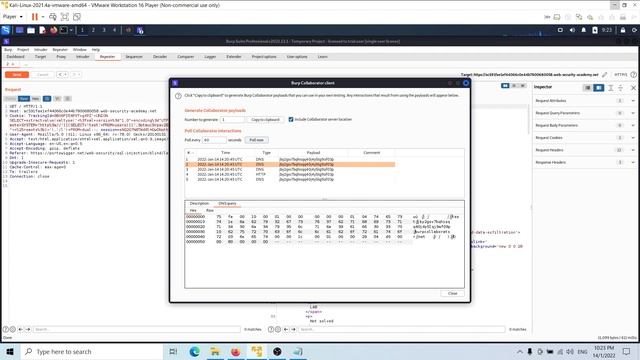Click the power/session icon in Kali panel
This screenshot has height=360, width=640.
click(634, 30)
